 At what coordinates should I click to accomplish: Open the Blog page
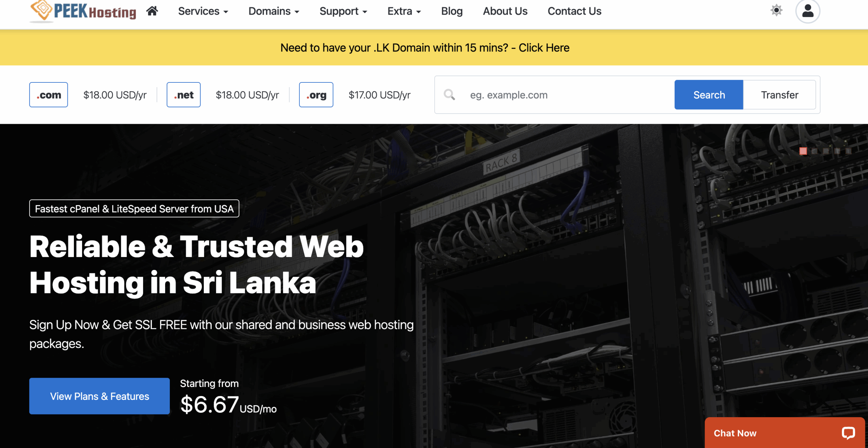pos(452,11)
